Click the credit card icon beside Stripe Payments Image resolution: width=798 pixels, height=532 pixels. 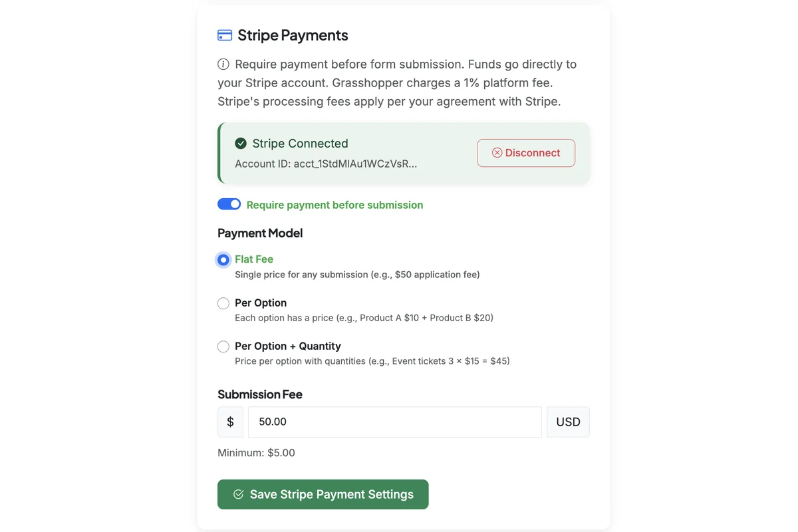[x=224, y=34]
